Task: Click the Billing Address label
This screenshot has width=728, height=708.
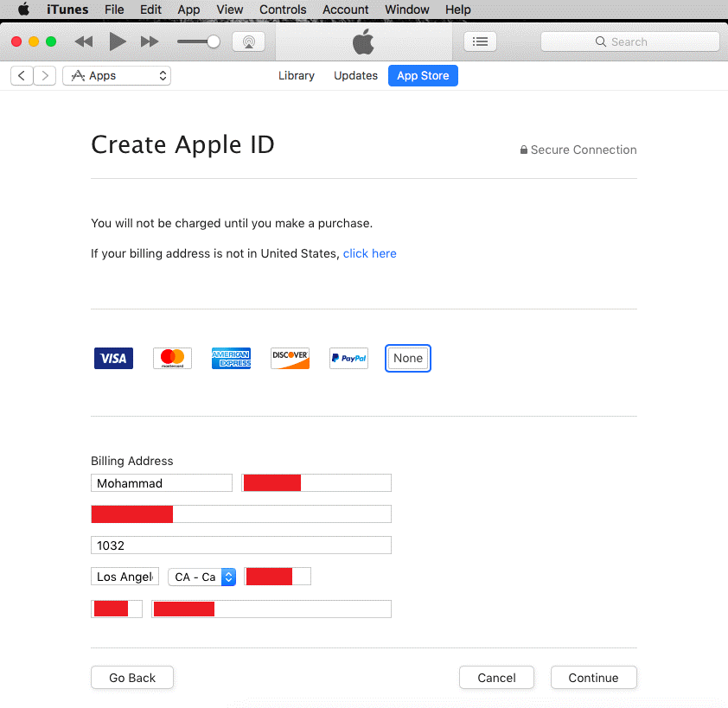Action: (132, 461)
